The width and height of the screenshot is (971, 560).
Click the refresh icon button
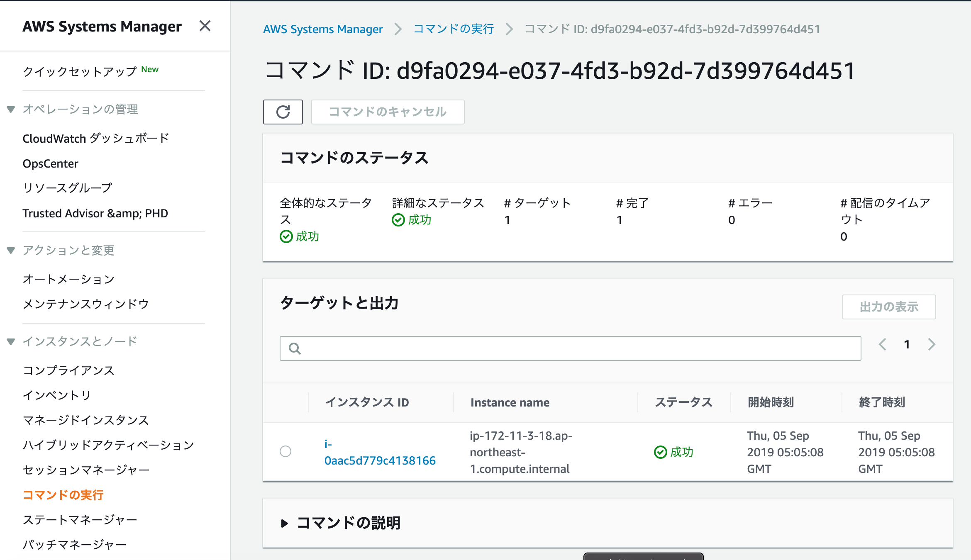[283, 112]
